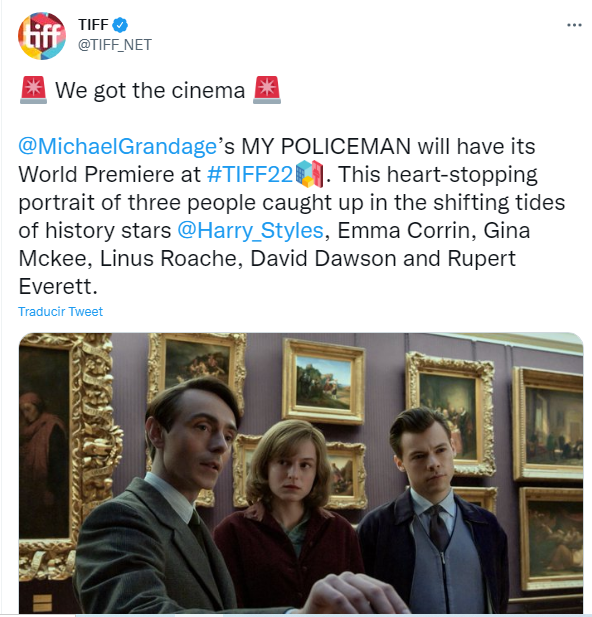Screen dimensions: 592x617
Task: Open the @MichaelGrandage mention
Action: pos(117,146)
